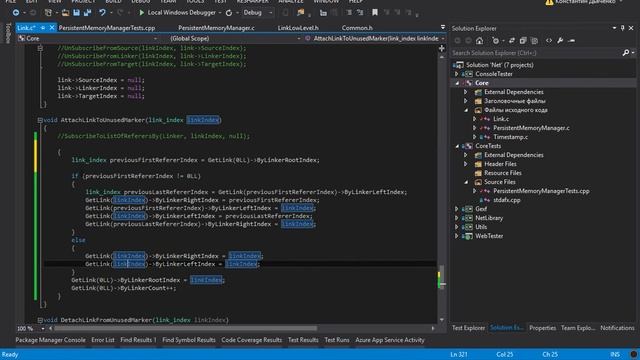The width and height of the screenshot is (640, 360).
Task: Collapse the Core project node
Action: 457,83
